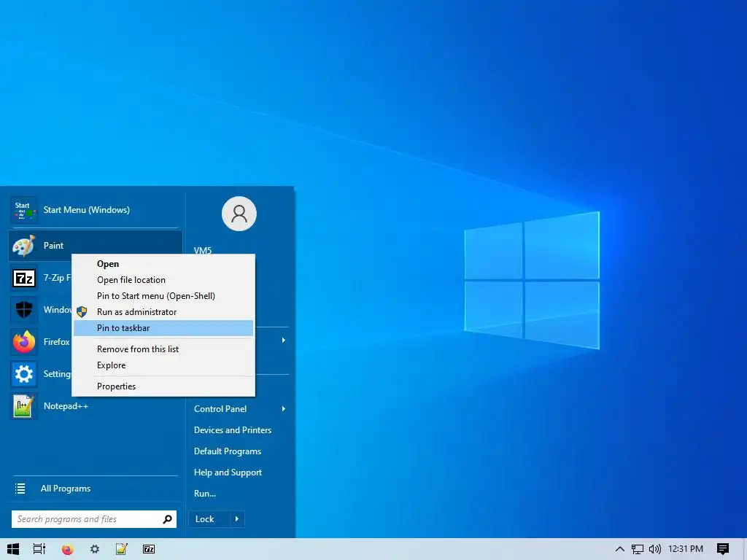
Task: Click the network icon in system tray
Action: pyautogui.click(x=637, y=549)
